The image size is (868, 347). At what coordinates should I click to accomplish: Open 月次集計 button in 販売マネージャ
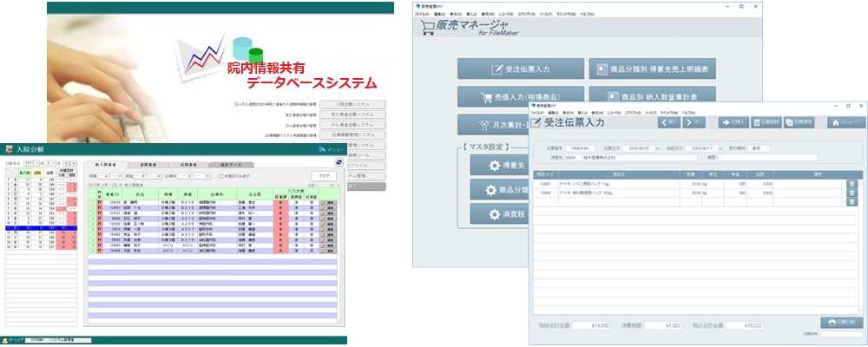pos(493,125)
